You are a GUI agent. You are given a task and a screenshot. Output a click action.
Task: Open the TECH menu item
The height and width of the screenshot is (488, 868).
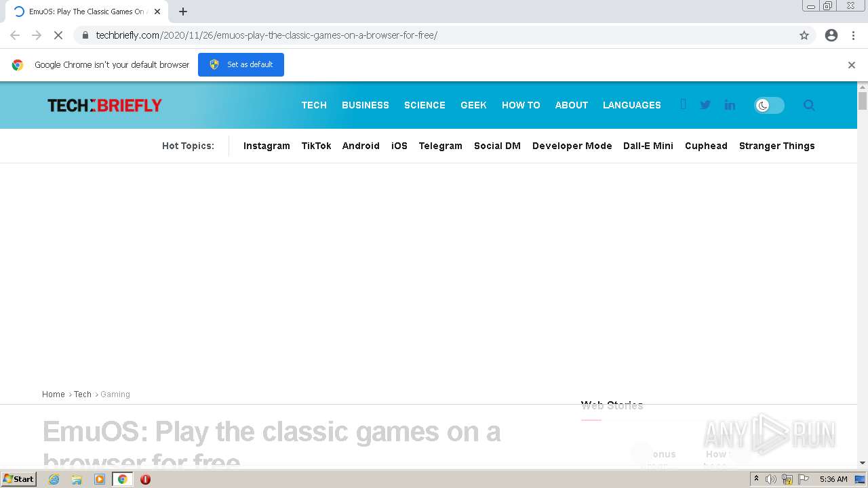click(314, 105)
